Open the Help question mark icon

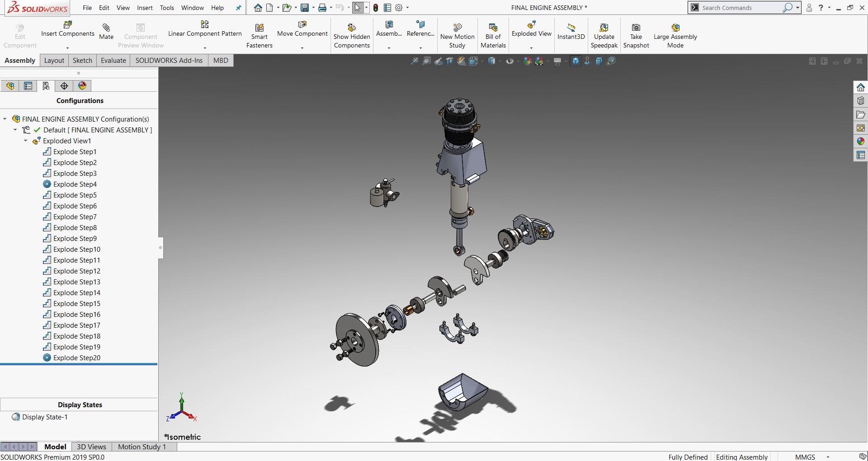[x=821, y=8]
